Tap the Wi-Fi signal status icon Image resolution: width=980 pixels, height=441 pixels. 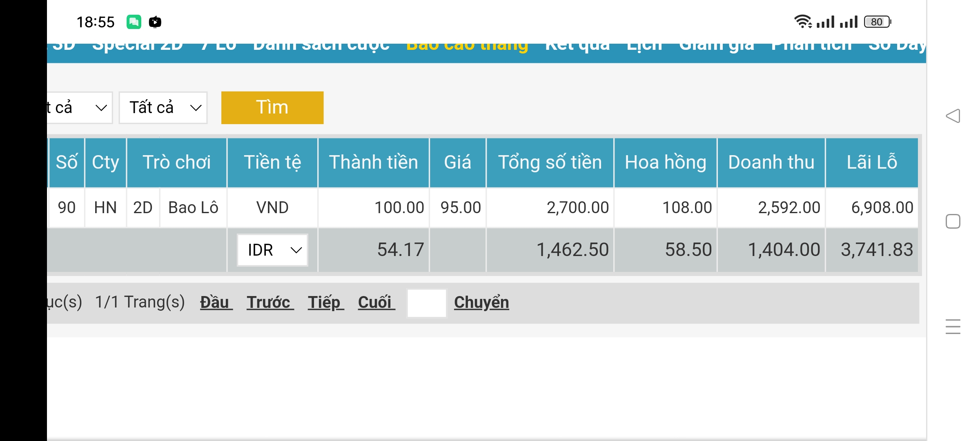click(x=803, y=21)
